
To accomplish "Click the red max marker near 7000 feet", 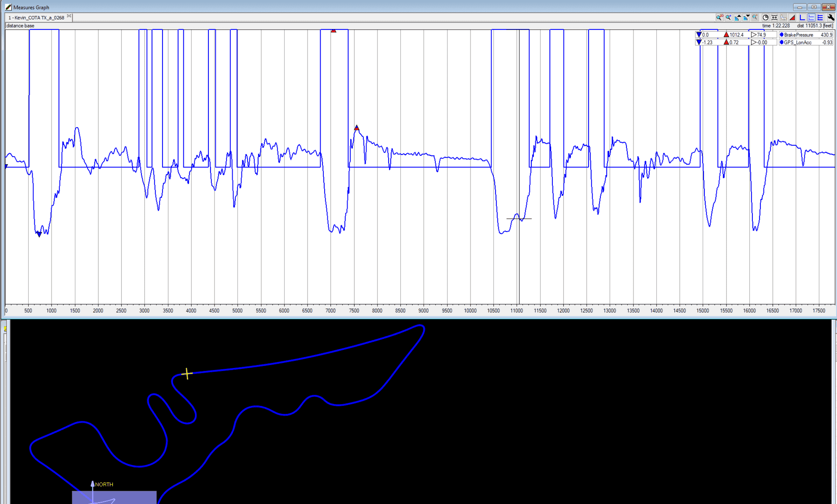I will pos(333,31).
